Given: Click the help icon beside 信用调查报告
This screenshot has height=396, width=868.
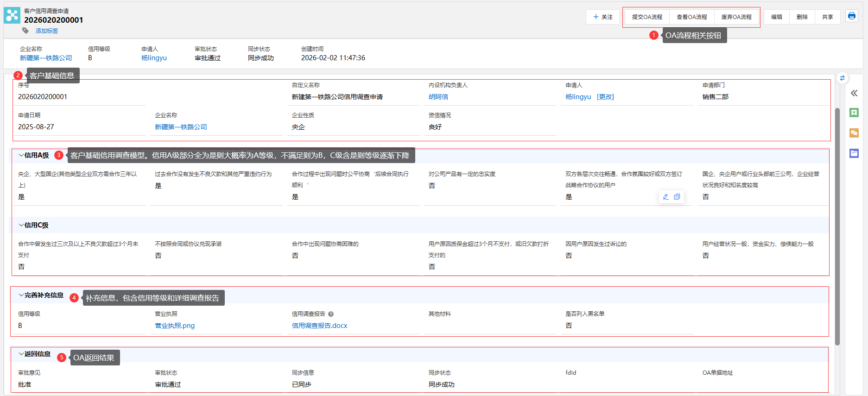Looking at the screenshot, I should pos(331,314).
